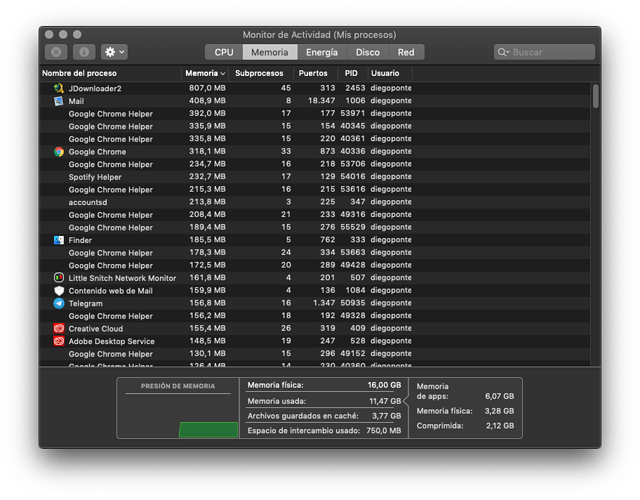The width and height of the screenshot is (640, 500).
Task: Select Google Chrome Helper with PID 40361
Action: click(x=315, y=139)
